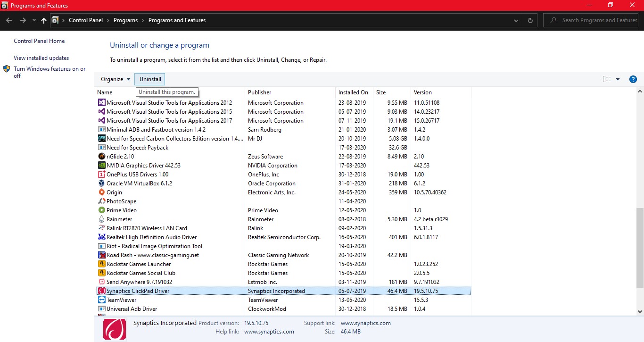Click the 'ClockworkMod' publisher cell

(267, 309)
